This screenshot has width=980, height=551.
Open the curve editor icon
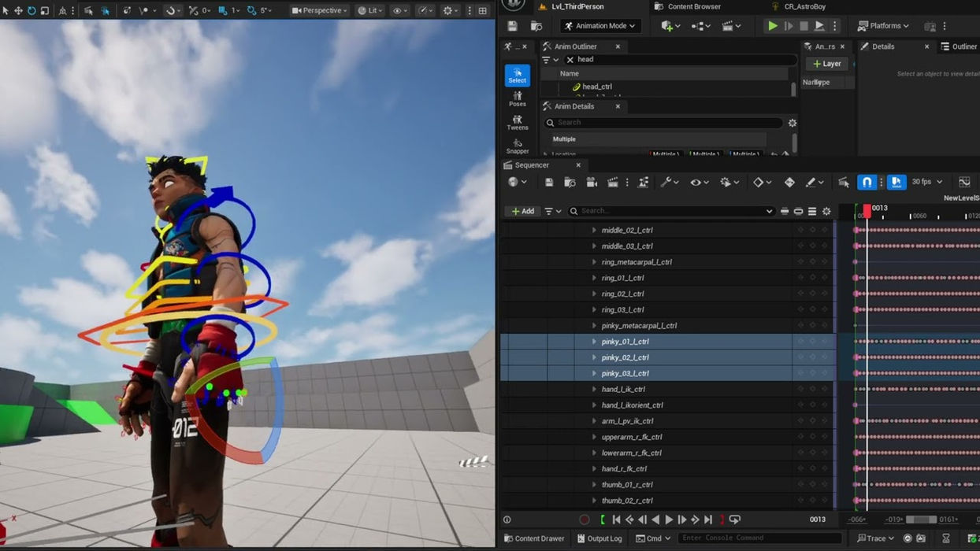964,183
